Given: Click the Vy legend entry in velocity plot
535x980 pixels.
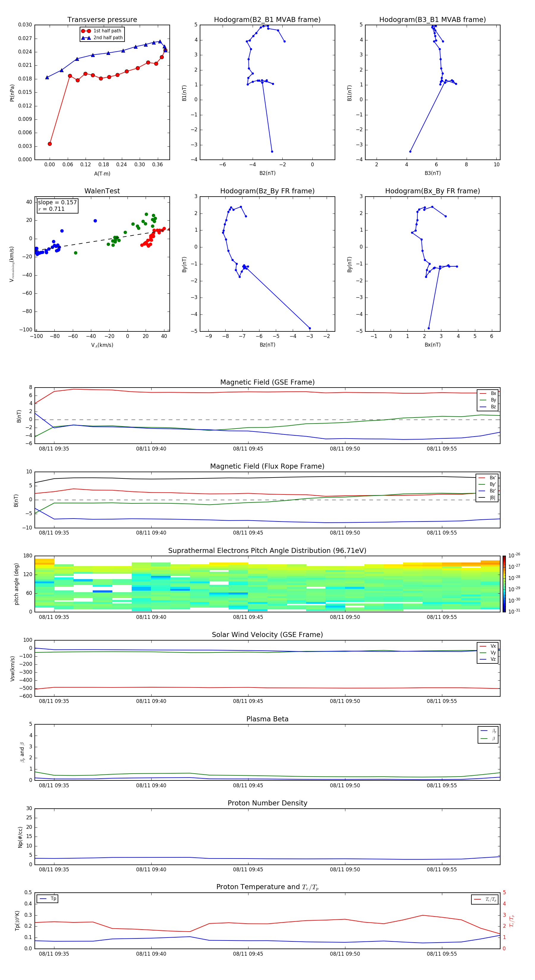Looking at the screenshot, I should coord(488,652).
